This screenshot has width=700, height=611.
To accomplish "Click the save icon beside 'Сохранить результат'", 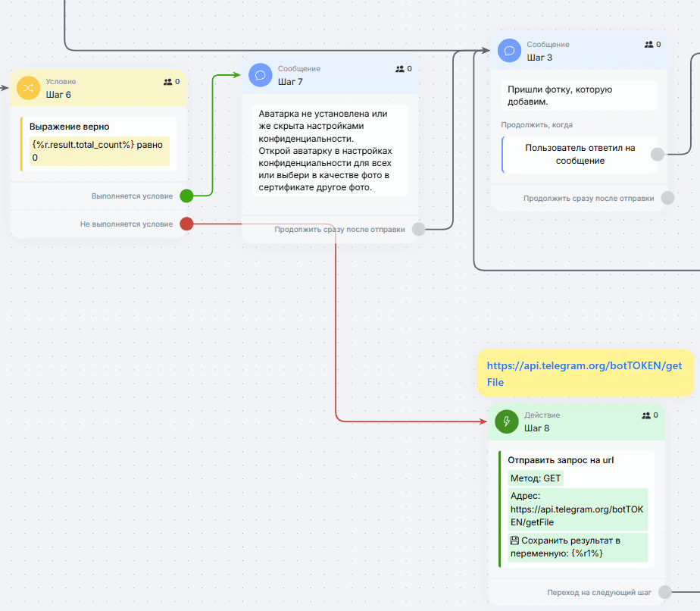I will [x=514, y=540].
